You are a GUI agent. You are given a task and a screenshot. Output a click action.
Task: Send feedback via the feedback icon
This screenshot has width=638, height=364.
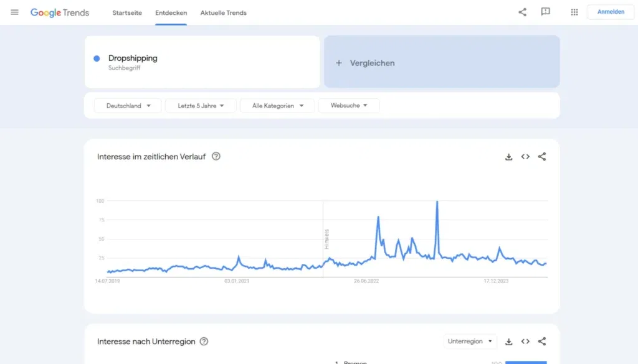(x=545, y=12)
